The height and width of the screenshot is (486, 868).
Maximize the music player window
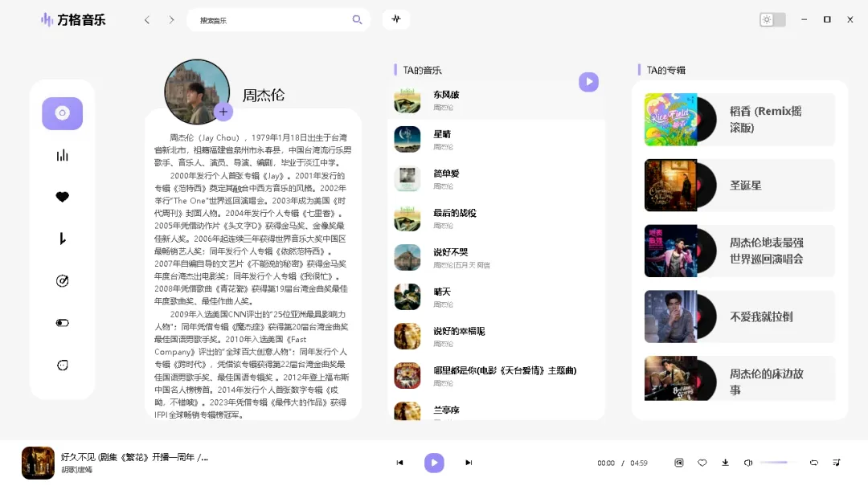[x=827, y=19]
